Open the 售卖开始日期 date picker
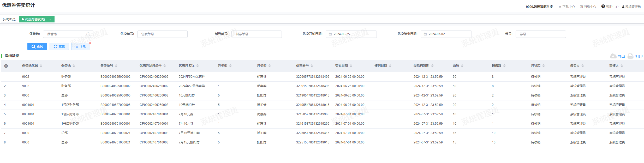The width and height of the screenshot is (644, 163). coord(351,34)
